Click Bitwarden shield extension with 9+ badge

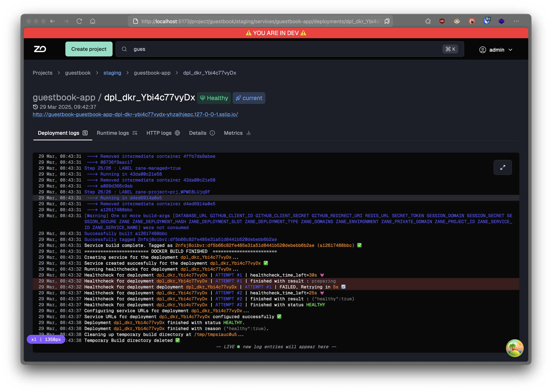point(487,21)
